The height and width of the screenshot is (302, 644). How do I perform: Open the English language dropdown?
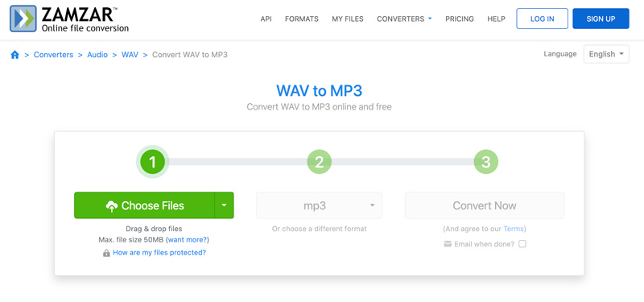(606, 54)
